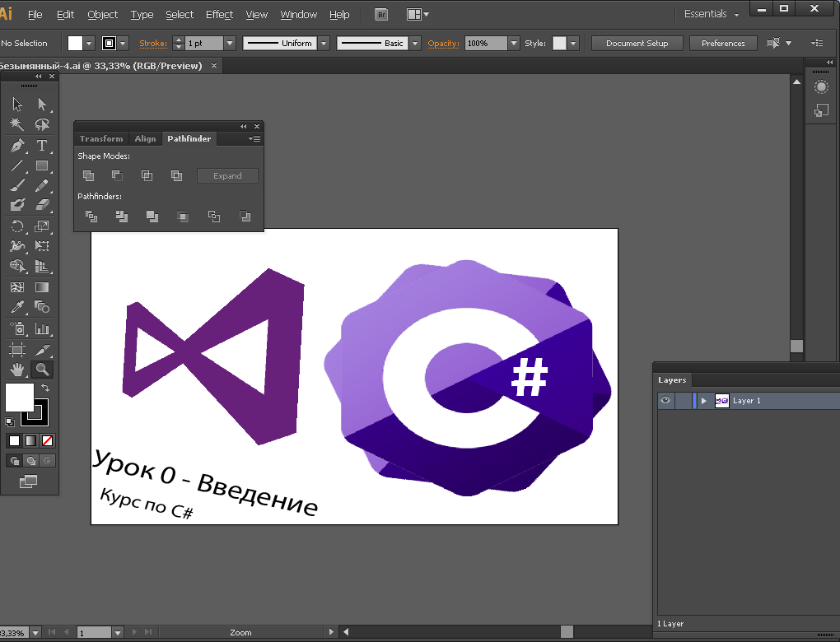Click the Minus Front shape mode icon
840x642 pixels.
coord(117,175)
